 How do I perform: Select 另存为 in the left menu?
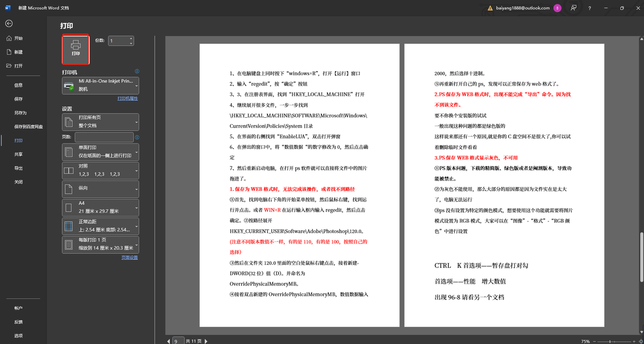pos(20,113)
